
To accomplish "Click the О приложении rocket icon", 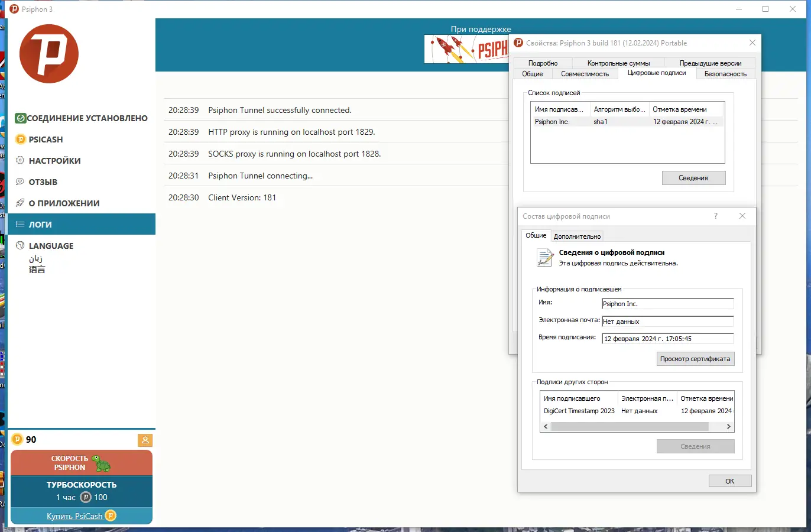I will (20, 203).
